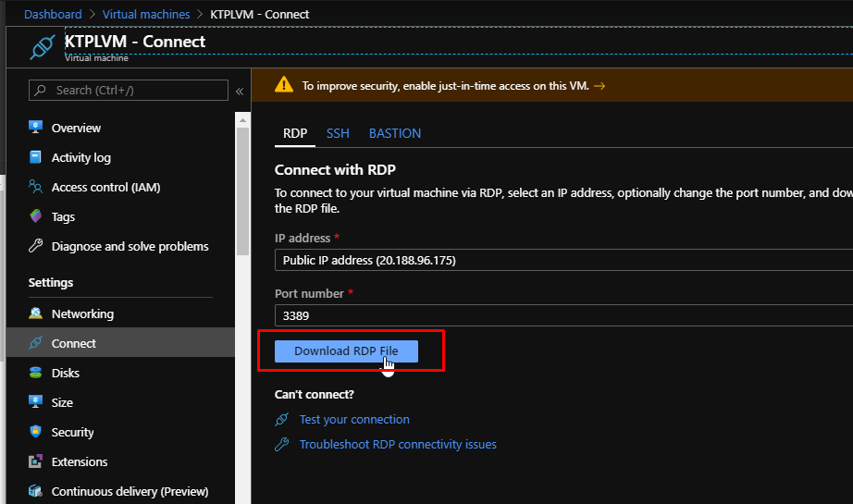Click KTPLVM - Connect breadcrumb text
Image resolution: width=853 pixels, height=504 pixels.
pos(259,14)
